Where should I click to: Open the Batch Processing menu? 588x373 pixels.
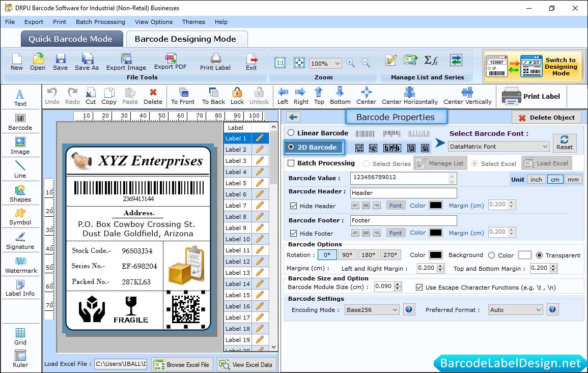[100, 22]
